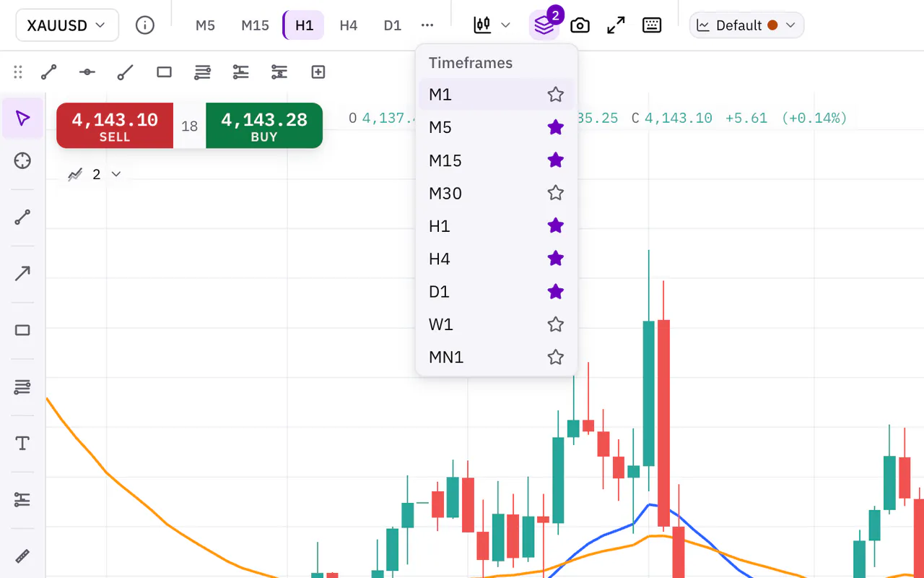Click the spread value 18
Image resolution: width=924 pixels, height=578 pixels.
190,126
